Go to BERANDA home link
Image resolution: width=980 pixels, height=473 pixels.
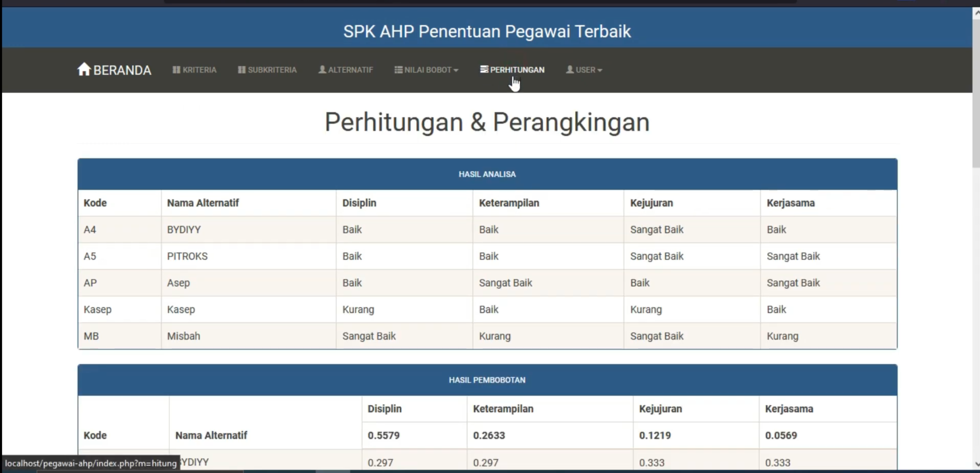coord(114,70)
